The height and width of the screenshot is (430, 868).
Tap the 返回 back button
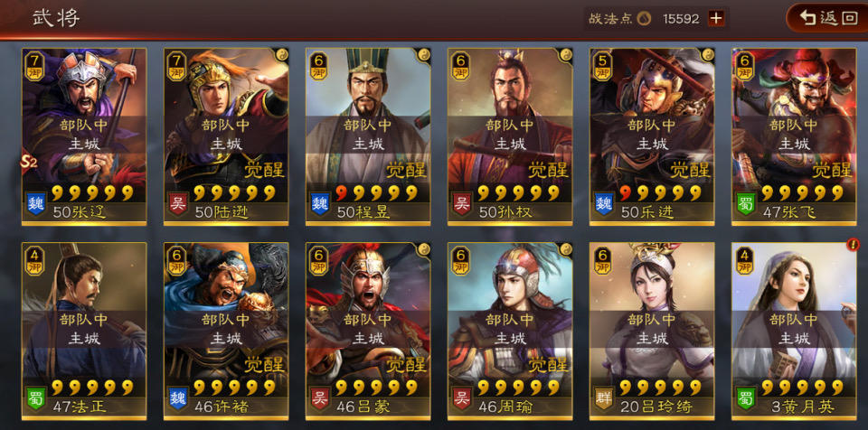827,18
